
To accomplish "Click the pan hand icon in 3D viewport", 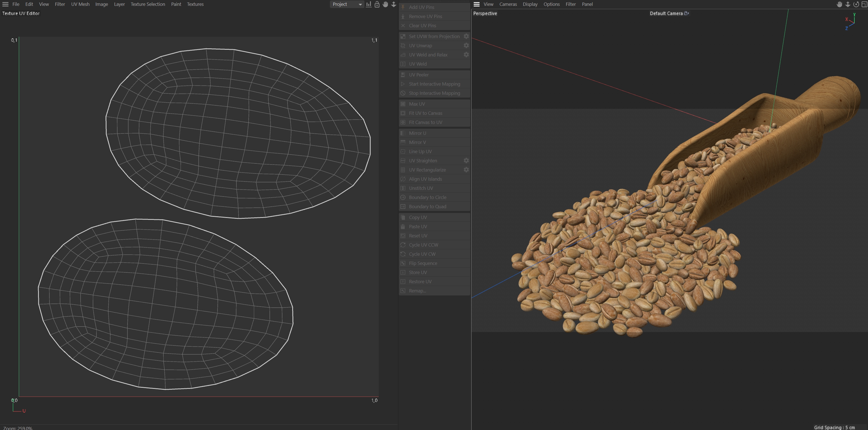I will click(839, 4).
